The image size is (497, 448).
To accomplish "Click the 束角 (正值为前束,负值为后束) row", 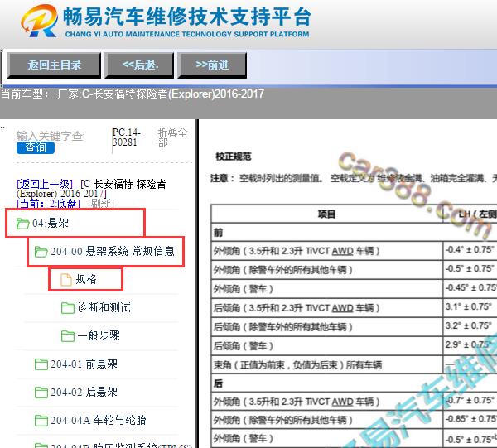I will point(327,365).
